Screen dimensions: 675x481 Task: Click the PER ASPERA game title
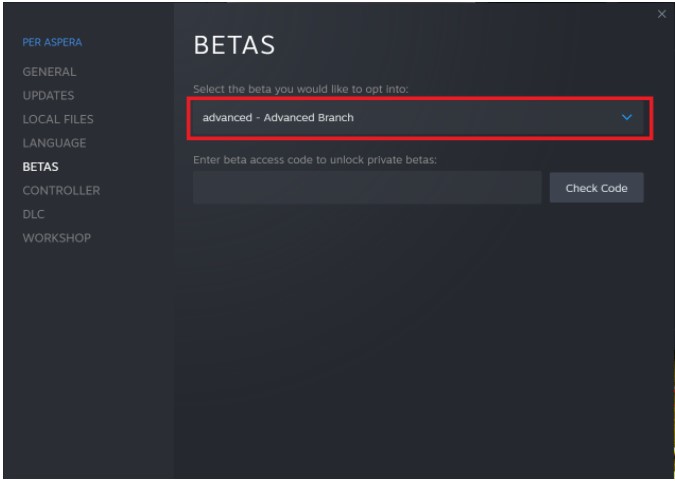52,43
